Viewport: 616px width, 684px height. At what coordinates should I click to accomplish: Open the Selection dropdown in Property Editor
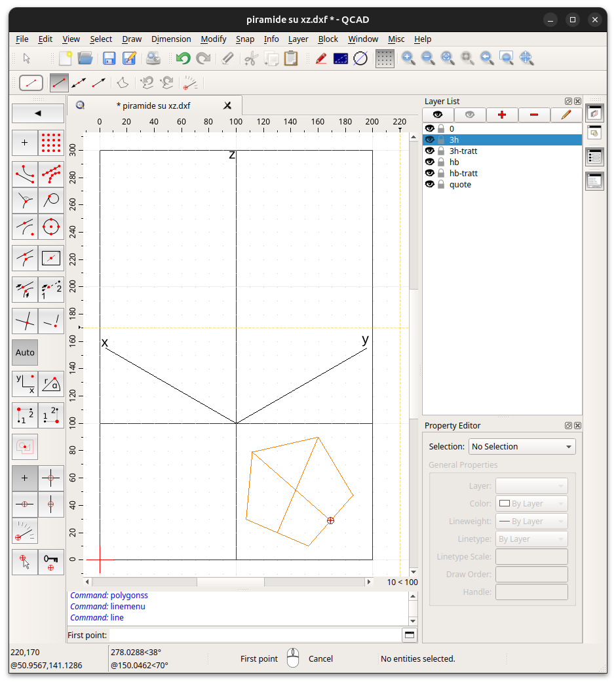click(522, 447)
